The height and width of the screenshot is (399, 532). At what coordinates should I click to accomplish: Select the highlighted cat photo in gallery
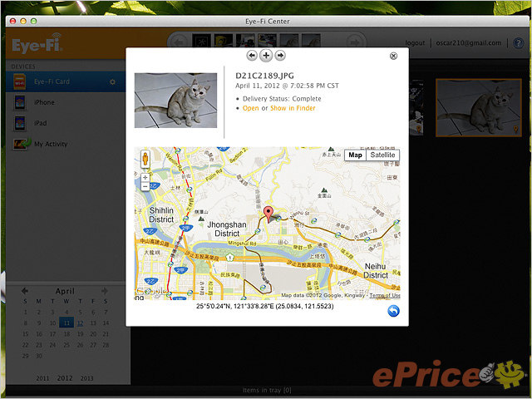point(479,108)
